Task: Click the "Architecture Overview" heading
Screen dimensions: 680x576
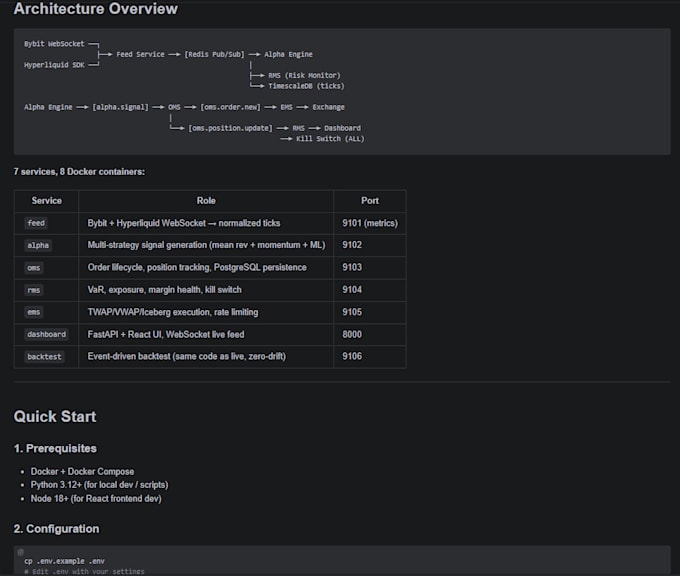Action: (95, 9)
